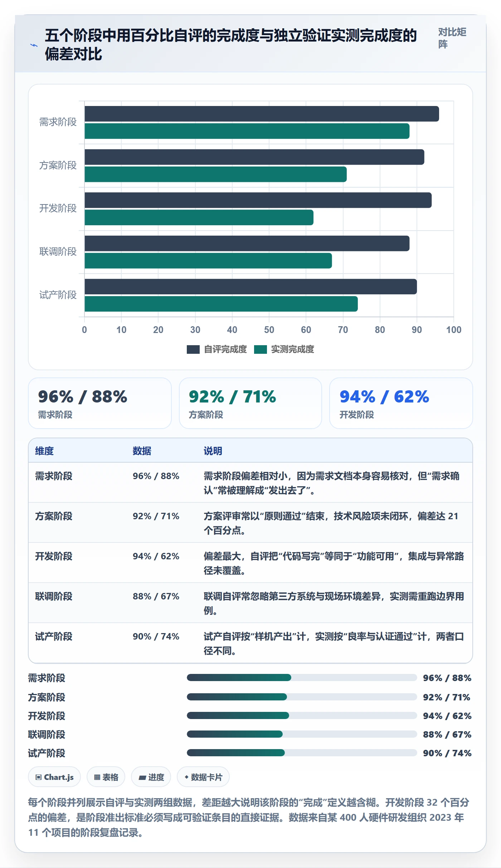Click the 联调阶段 progress bar
Screen dimensions: 501x868
point(302,734)
